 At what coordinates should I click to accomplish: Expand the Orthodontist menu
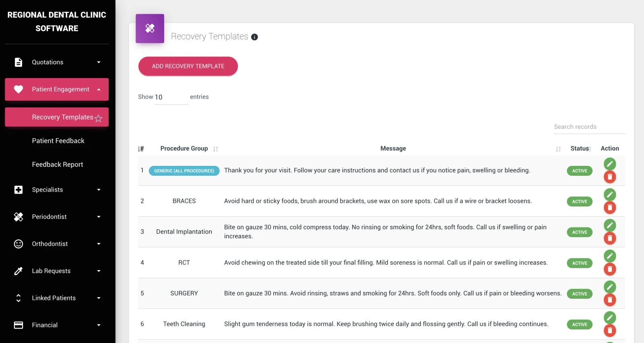pos(57,244)
